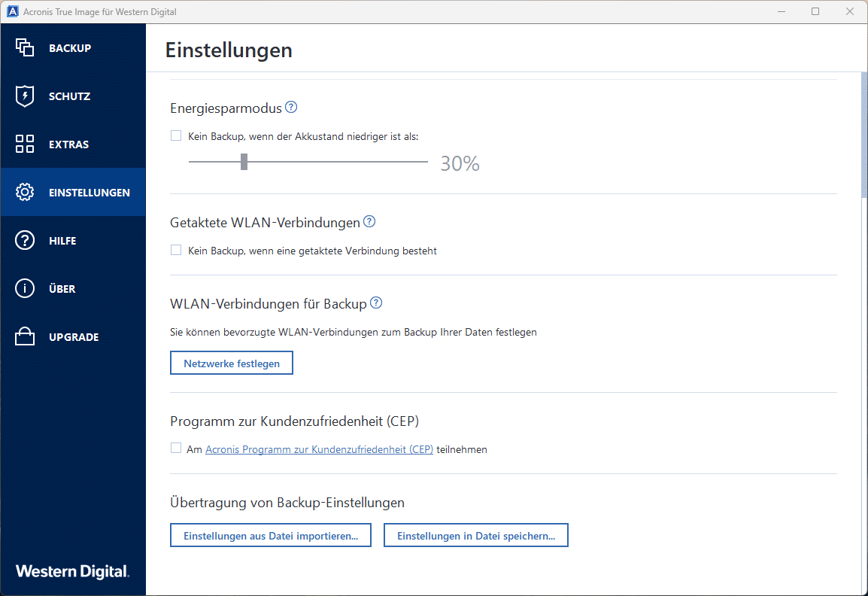
Task: Check the CEP participation checkbox
Action: pyautogui.click(x=176, y=449)
